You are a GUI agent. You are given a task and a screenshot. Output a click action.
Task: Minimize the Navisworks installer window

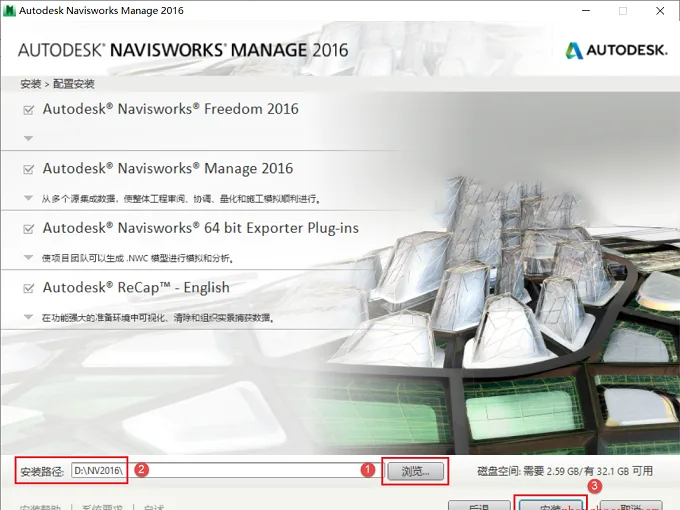(x=586, y=11)
